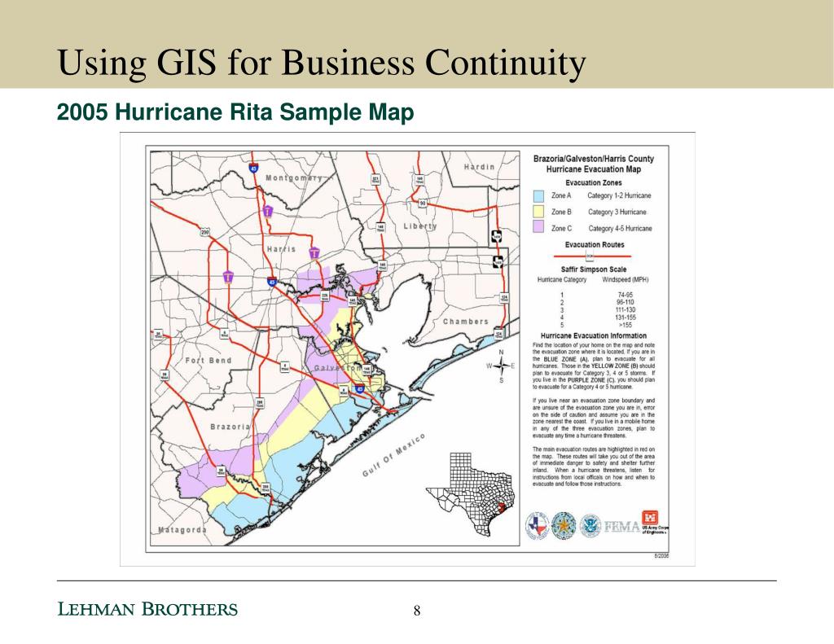Click the 'Hurricane Category' column header
Image resolution: width=834 pixels, height=644 pixels.
click(562, 280)
